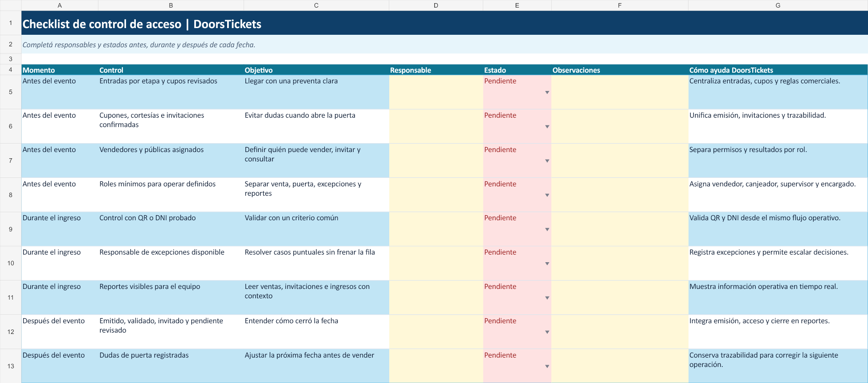Select column B header
The height and width of the screenshot is (383, 868).
171,5
